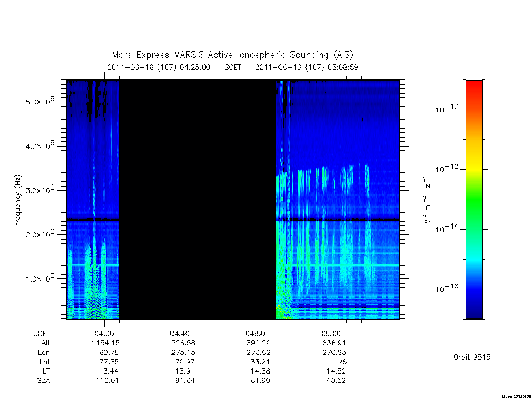Click altitude value 391.20

pos(259,343)
